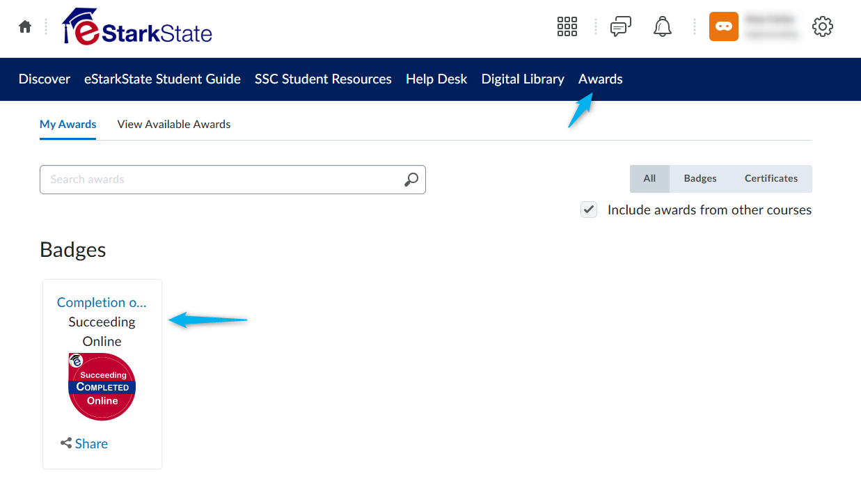The width and height of the screenshot is (861, 504).
Task: Click the share icon on badge card
Action: point(66,443)
